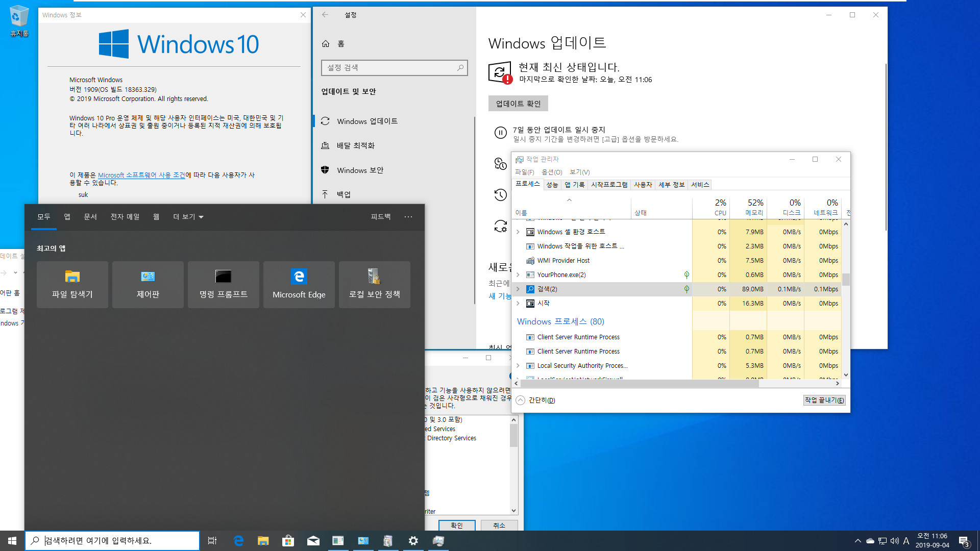Open Edge browser from the taskbar
This screenshot has width=980, height=551.
(238, 541)
